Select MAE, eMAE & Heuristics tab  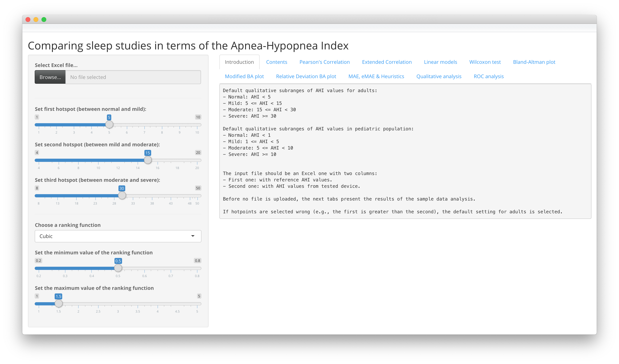[376, 76]
